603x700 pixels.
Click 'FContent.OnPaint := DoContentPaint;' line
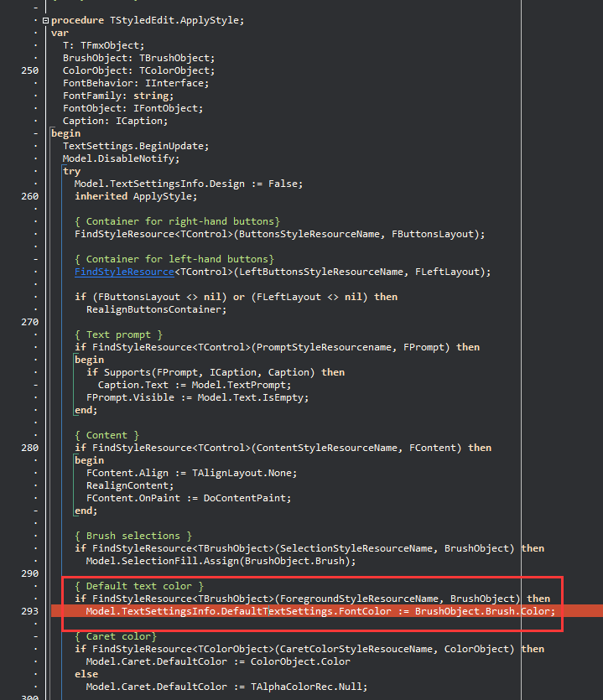click(x=189, y=498)
